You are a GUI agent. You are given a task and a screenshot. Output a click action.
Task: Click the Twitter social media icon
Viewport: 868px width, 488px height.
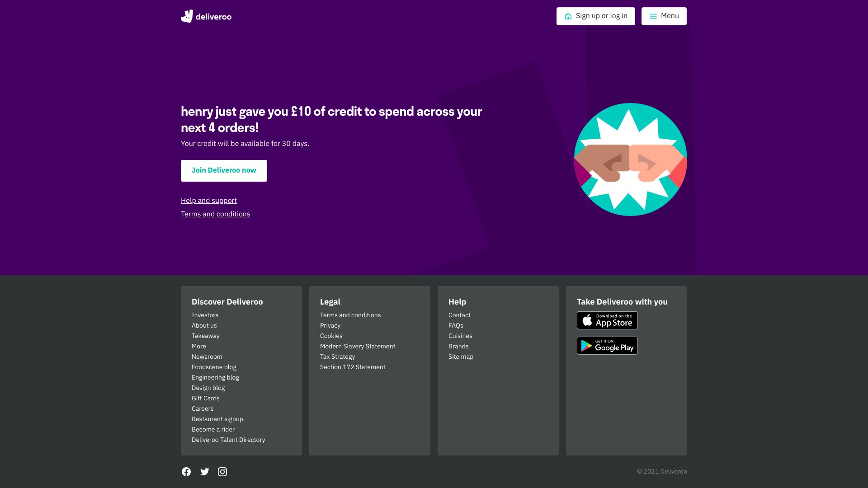click(204, 471)
